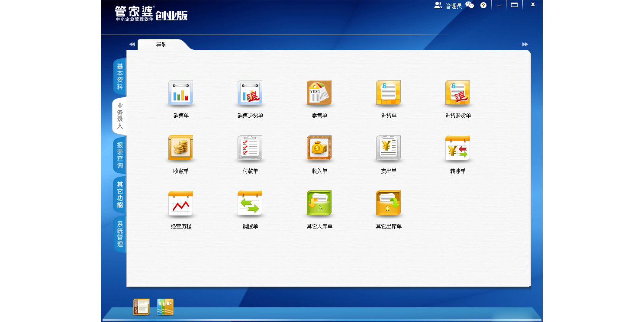Open the 付款单 payment voucher icon

click(250, 148)
